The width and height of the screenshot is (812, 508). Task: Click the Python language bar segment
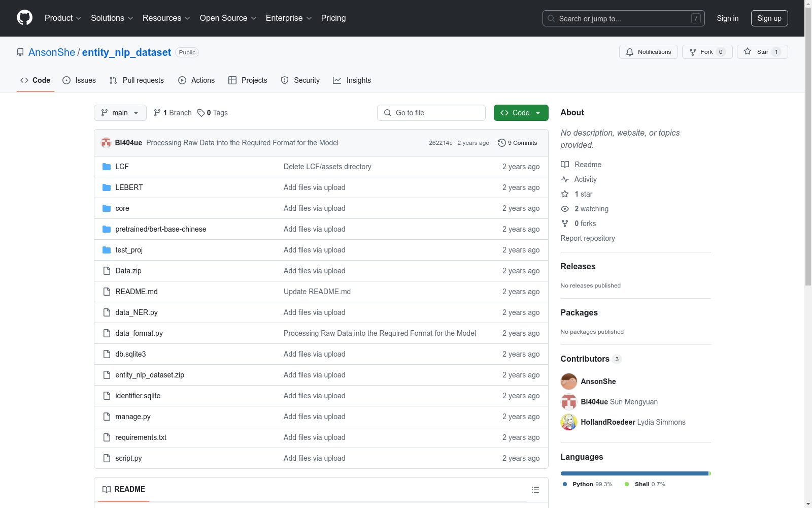click(x=634, y=473)
